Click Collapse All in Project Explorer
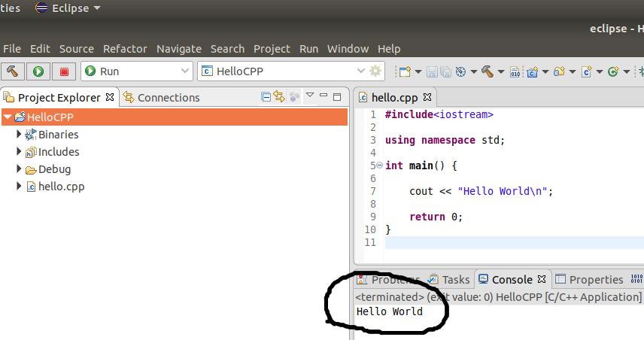The image size is (644, 340). [x=266, y=97]
